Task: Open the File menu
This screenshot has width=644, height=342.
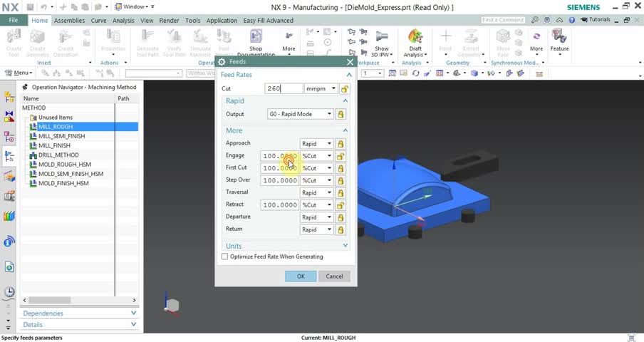Action: point(13,20)
